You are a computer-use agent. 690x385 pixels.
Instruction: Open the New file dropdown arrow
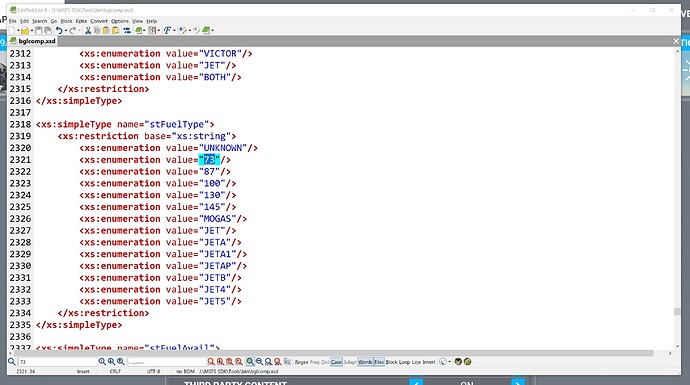point(18,31)
